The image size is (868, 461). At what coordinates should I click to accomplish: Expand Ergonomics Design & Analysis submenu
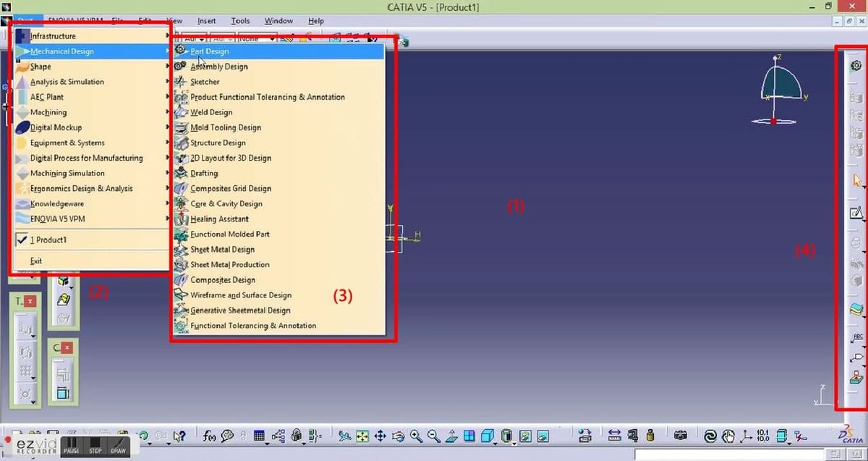tap(92, 188)
